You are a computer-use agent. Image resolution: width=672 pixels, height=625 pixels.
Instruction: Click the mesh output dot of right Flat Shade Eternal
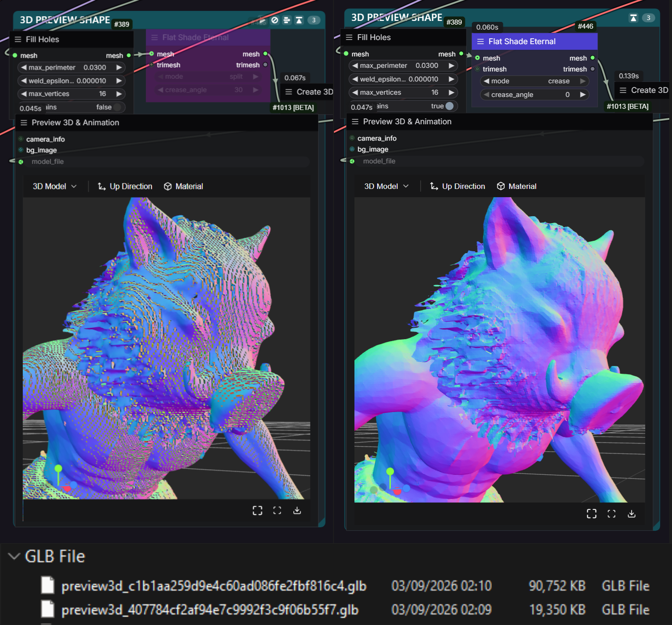(x=592, y=58)
